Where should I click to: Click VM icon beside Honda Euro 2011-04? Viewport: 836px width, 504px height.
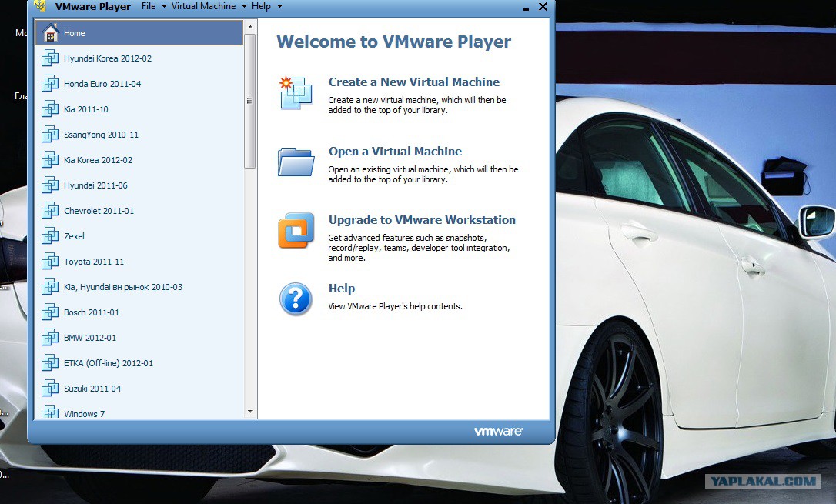50,84
